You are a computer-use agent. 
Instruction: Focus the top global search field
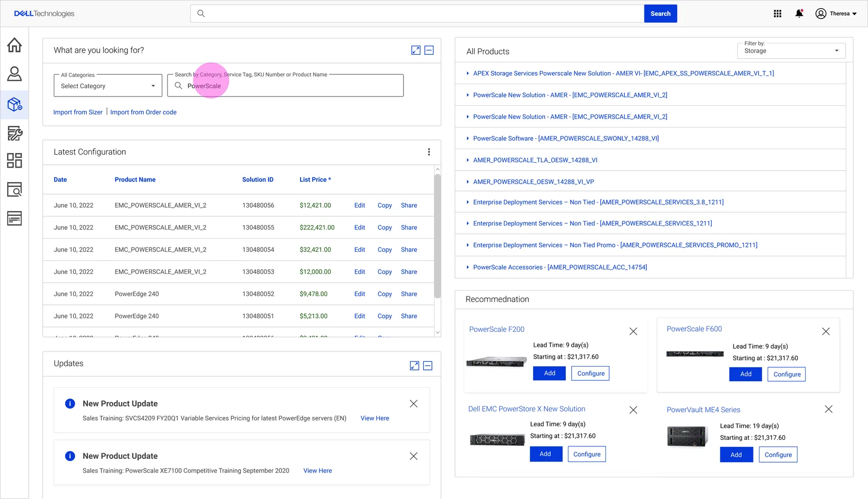coord(417,14)
